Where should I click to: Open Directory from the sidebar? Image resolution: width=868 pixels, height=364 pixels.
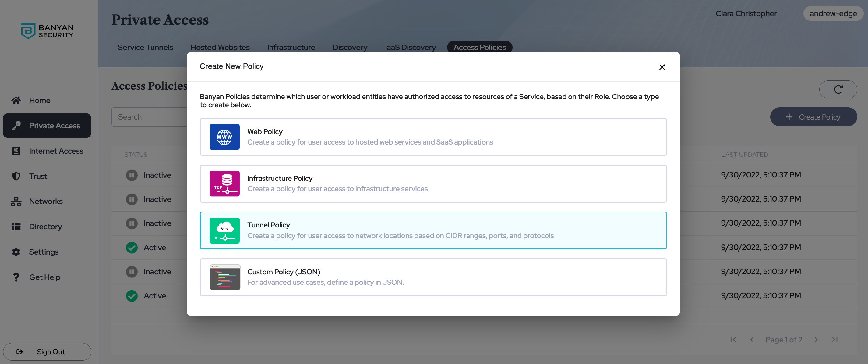45,227
